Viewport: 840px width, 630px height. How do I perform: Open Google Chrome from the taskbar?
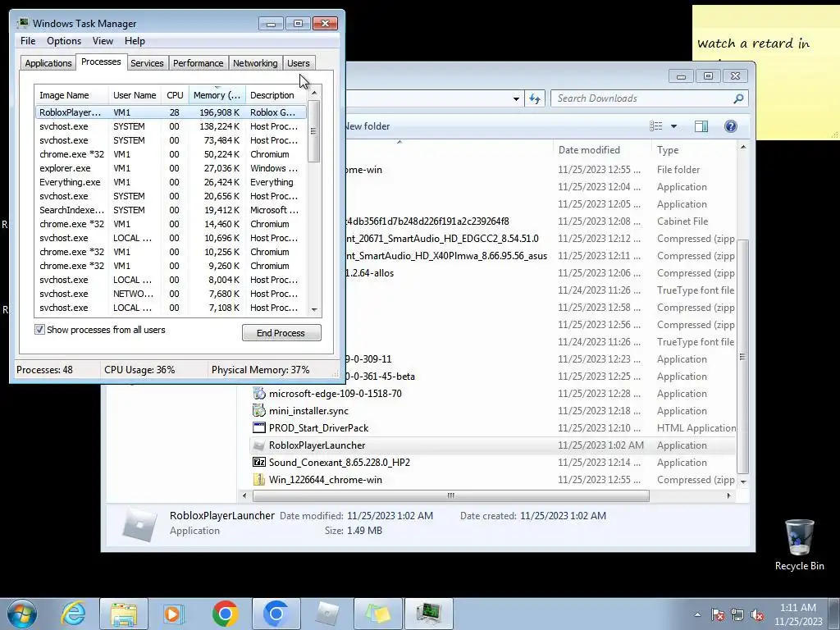(225, 614)
